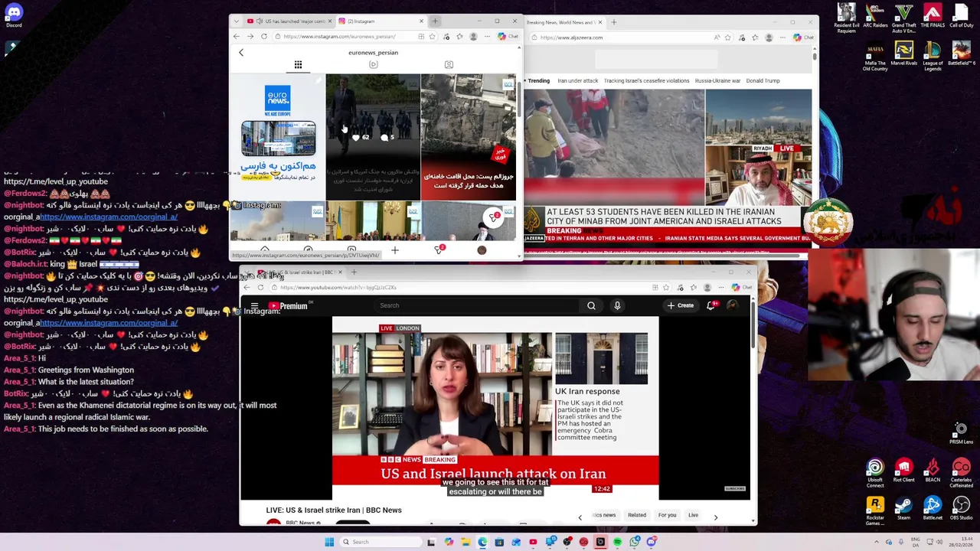Open new tab in Al Jazeera window
This screenshot has width=980, height=551.
pyautogui.click(x=613, y=22)
